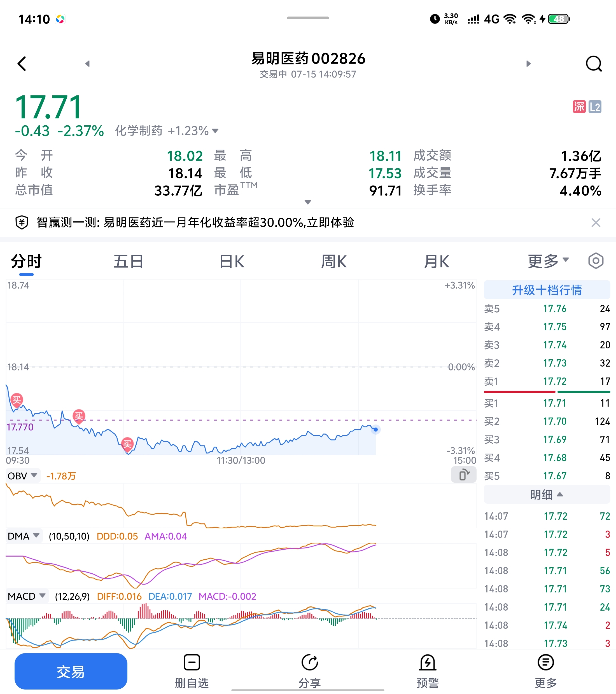The image size is (616, 694).
Task: Tap the 14:08 trade of 73 lots
Action: (547, 589)
